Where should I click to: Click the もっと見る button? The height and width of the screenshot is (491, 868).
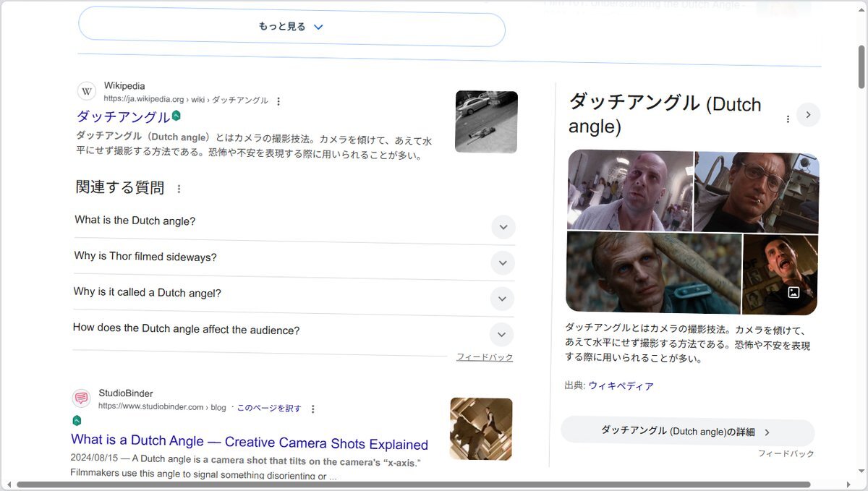(292, 27)
